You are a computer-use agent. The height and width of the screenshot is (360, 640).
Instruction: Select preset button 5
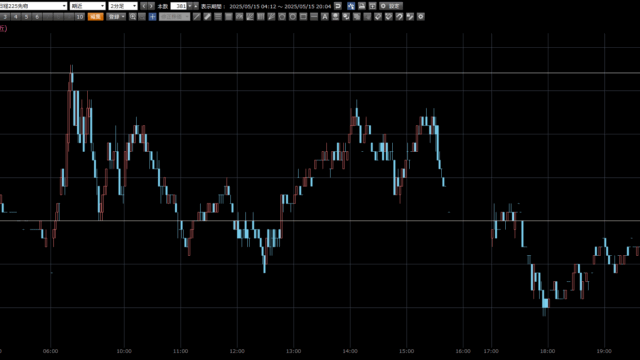point(26,17)
